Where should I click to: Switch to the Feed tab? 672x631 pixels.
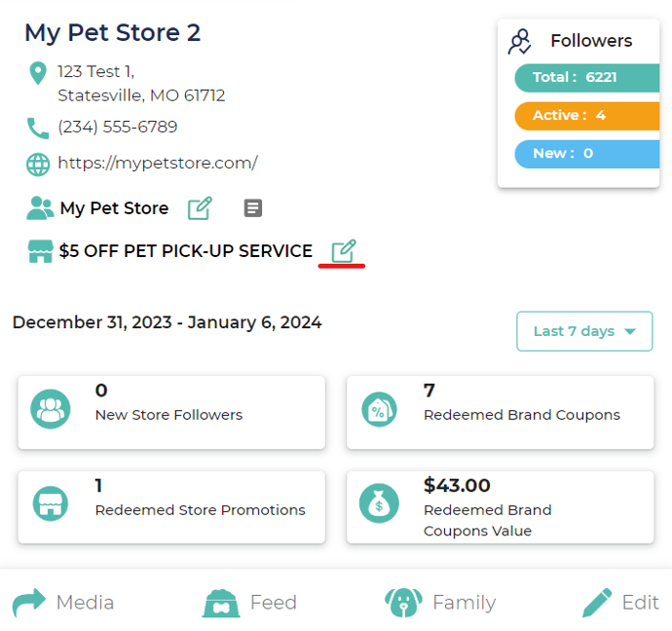click(249, 603)
